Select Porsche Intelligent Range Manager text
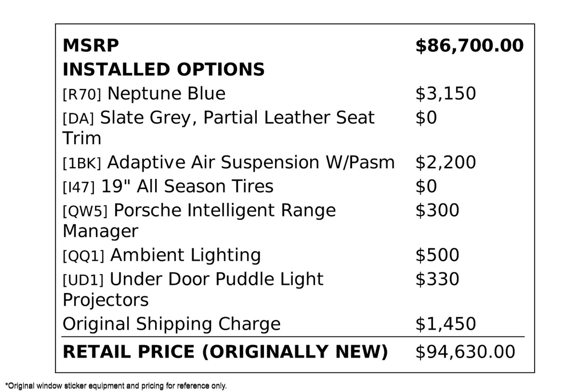The image size is (588, 392). coord(225,211)
